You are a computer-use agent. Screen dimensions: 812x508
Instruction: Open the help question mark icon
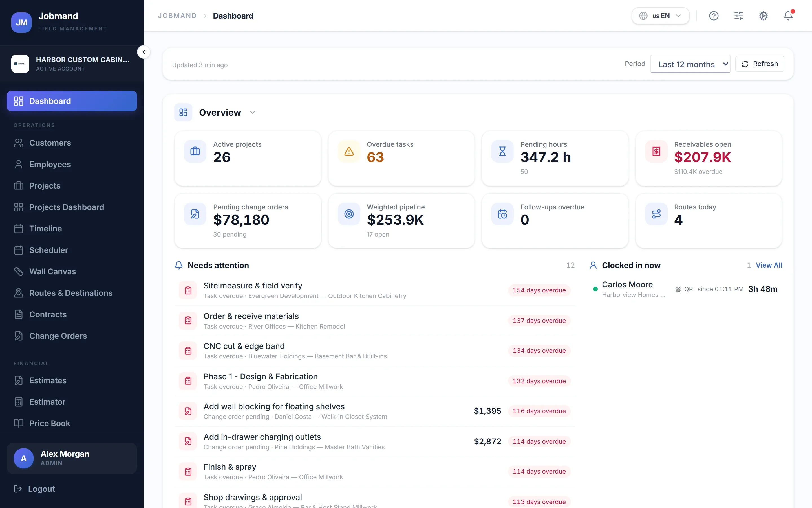[714, 16]
